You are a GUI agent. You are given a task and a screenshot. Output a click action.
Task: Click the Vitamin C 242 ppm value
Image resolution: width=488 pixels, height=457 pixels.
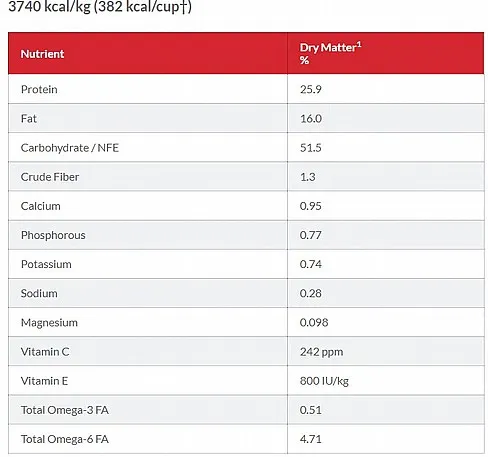coord(321,352)
